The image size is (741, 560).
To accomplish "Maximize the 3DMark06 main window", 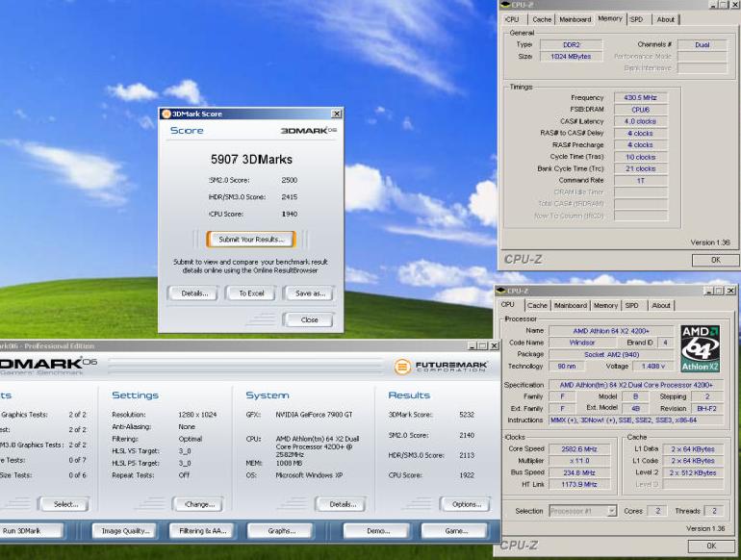I will click(x=482, y=346).
